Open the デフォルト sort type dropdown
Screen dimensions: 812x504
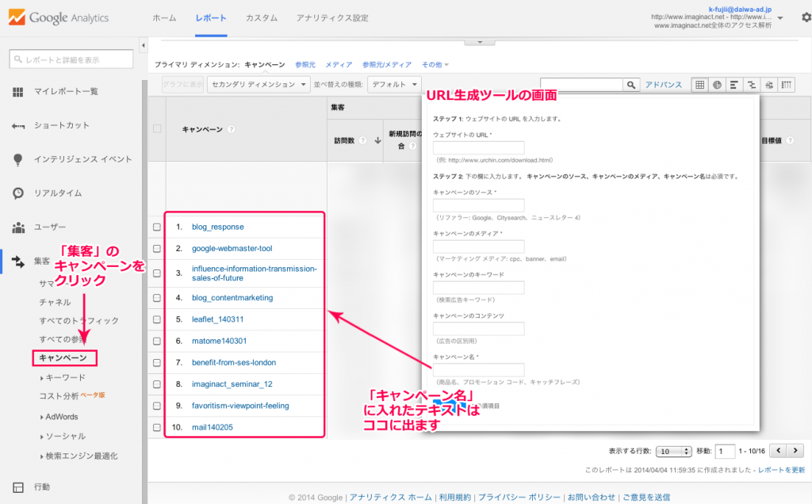394,84
